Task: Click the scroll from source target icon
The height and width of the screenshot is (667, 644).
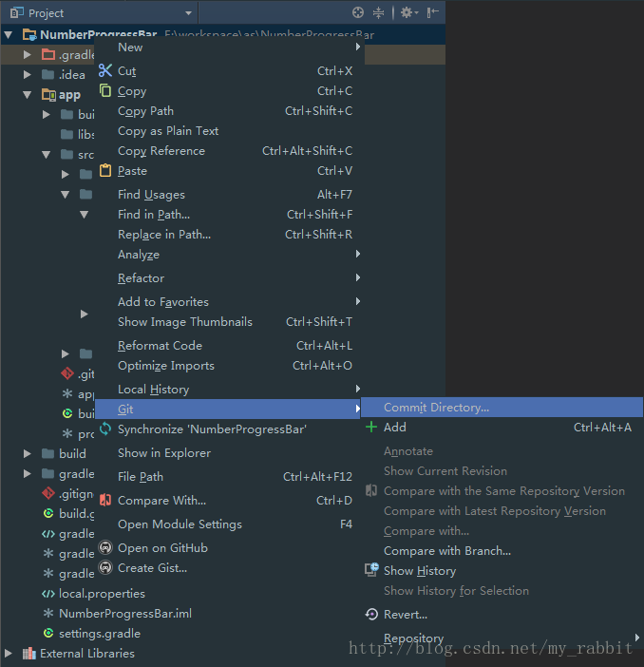Action: pos(358,12)
